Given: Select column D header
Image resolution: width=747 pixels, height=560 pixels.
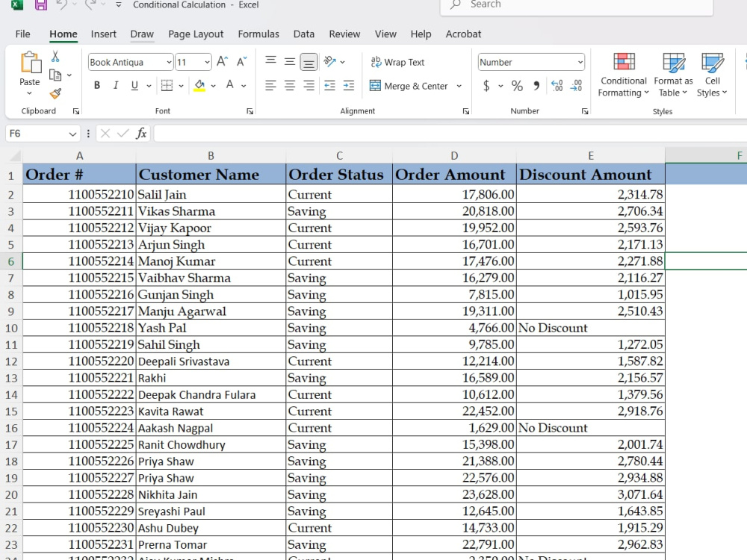Looking at the screenshot, I should (454, 156).
